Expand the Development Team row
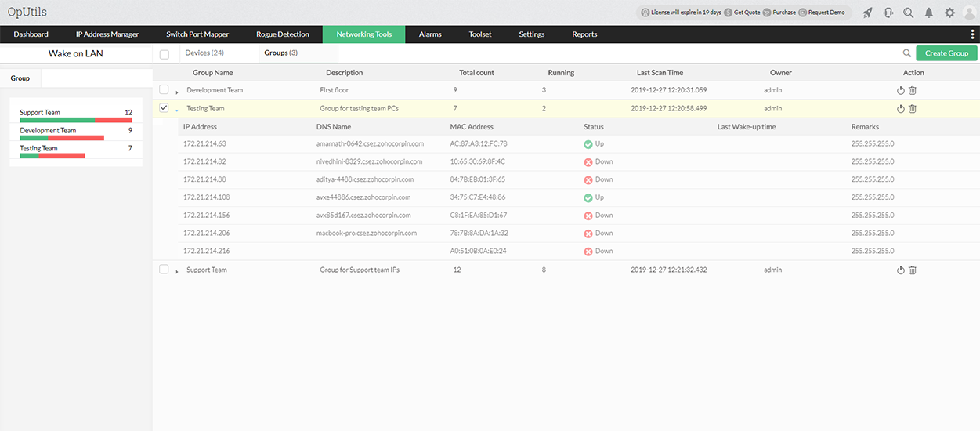The width and height of the screenshot is (980, 431). coord(177,92)
